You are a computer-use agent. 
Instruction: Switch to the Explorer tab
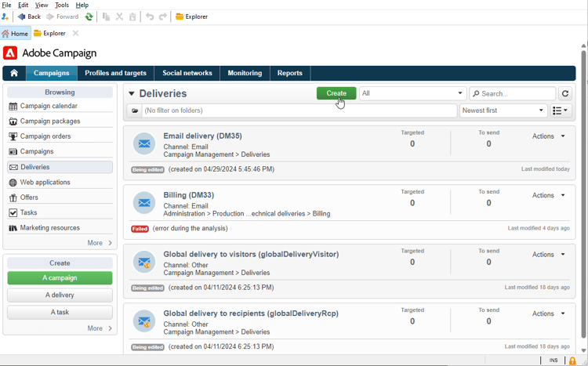(49, 34)
